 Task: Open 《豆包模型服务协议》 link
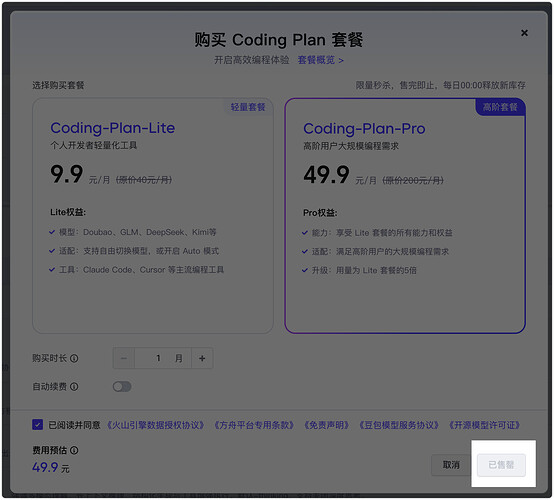coord(399,425)
